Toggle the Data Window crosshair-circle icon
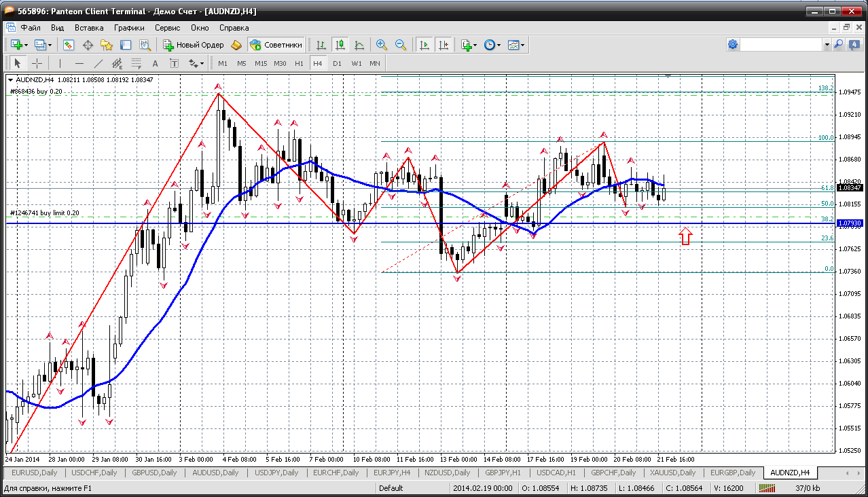The height and width of the screenshot is (497, 868). click(x=88, y=45)
